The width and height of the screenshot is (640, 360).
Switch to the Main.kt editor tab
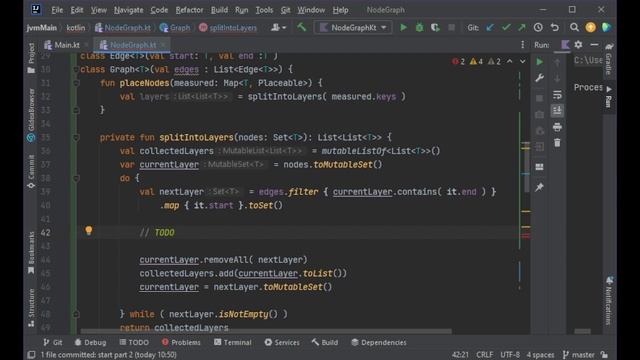click(62, 45)
